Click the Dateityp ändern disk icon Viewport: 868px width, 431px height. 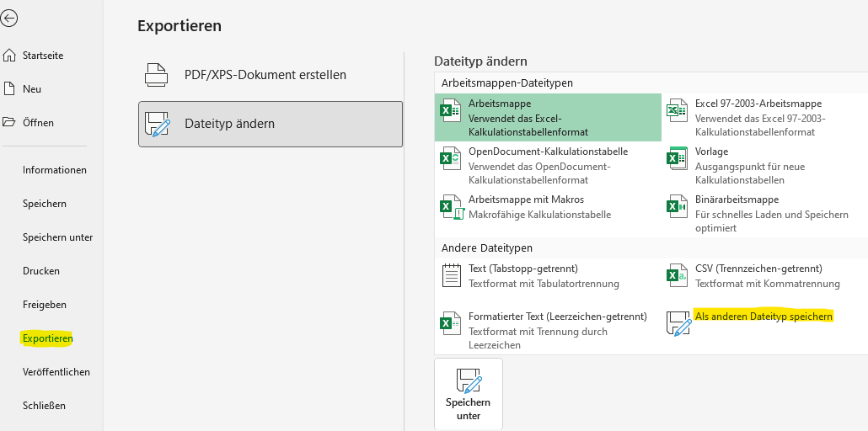(156, 124)
